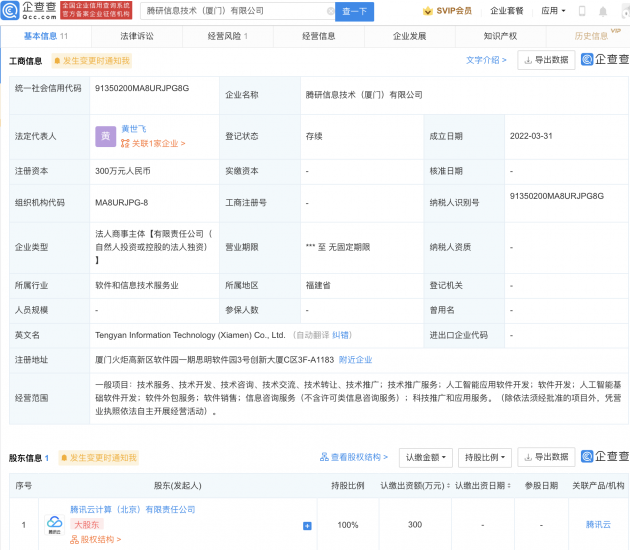Open the 股权结构 link under shareholder
Screen dimensions: 630x550
(x=96, y=539)
